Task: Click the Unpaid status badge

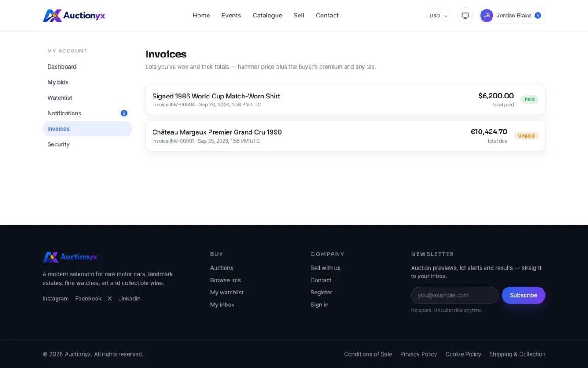Action: tap(526, 136)
